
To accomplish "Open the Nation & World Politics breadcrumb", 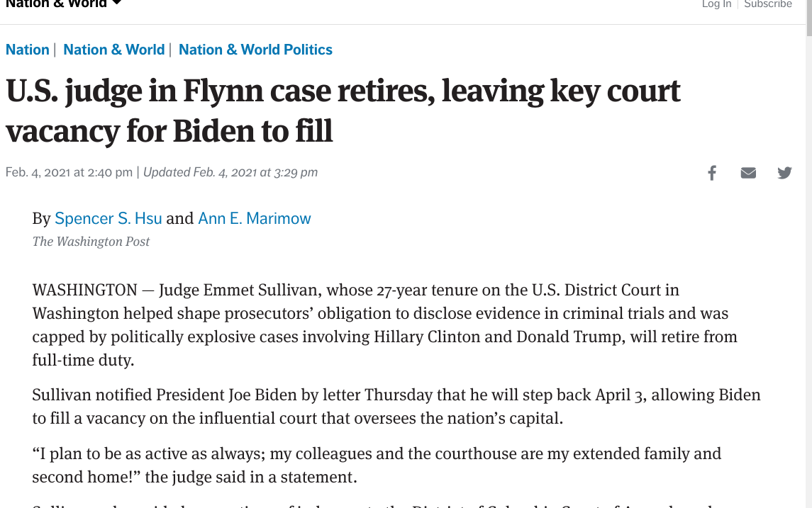I will tap(255, 50).
